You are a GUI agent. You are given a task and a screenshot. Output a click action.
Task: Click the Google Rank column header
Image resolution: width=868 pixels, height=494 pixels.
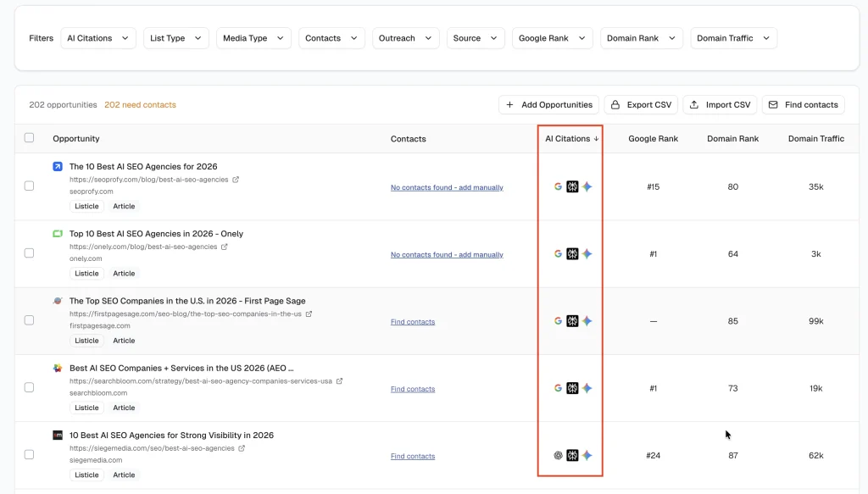pos(654,139)
